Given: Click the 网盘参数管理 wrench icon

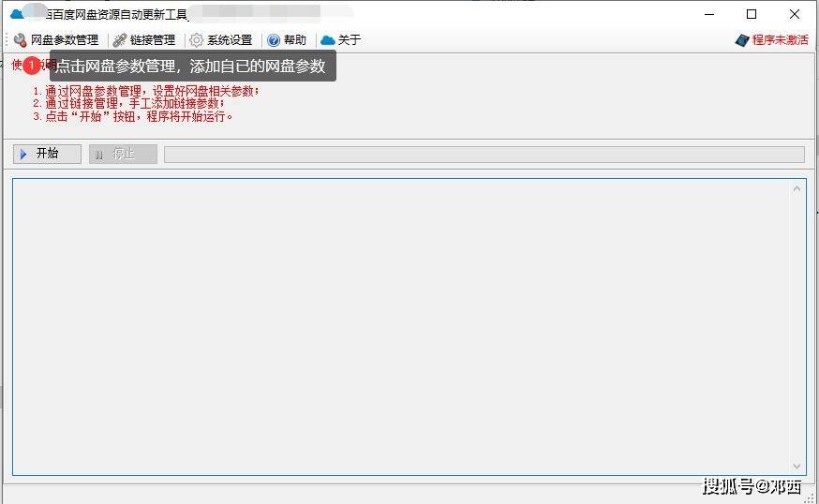Looking at the screenshot, I should tap(20, 40).
